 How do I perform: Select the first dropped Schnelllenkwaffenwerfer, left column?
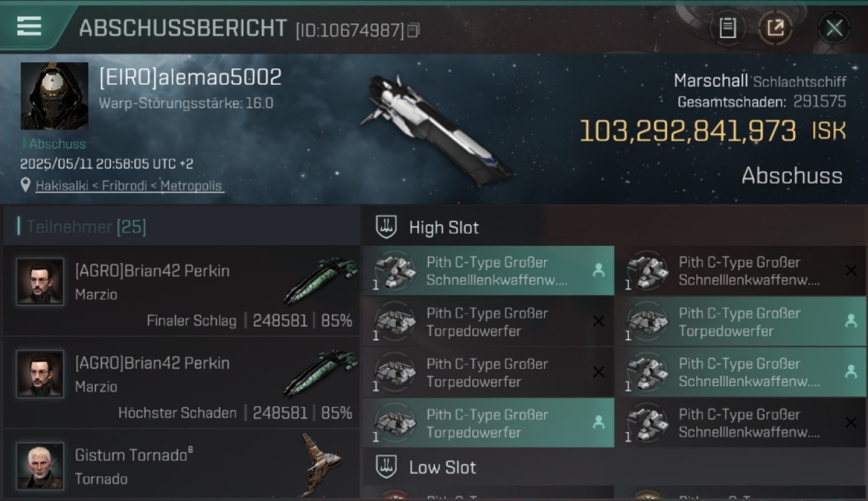tap(489, 271)
